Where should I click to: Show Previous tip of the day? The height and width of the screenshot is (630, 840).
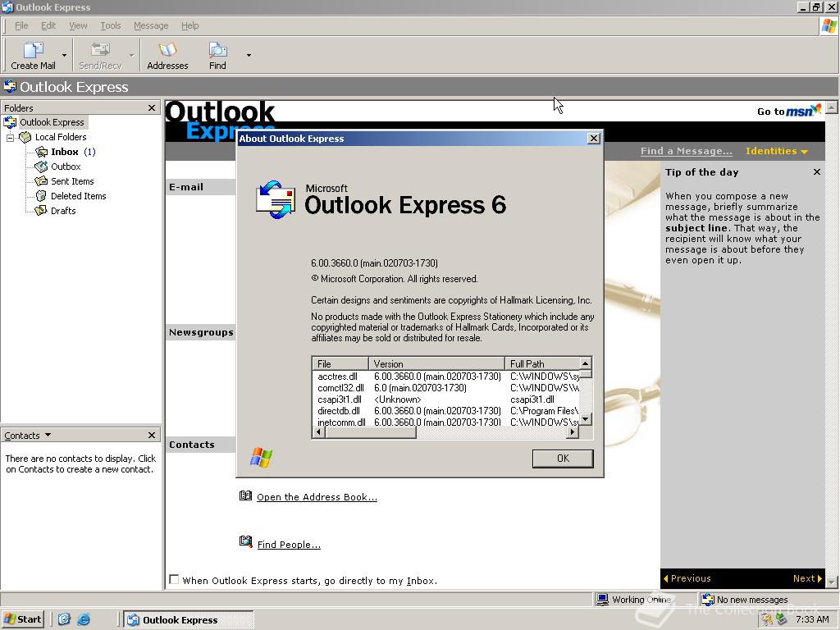(x=687, y=578)
